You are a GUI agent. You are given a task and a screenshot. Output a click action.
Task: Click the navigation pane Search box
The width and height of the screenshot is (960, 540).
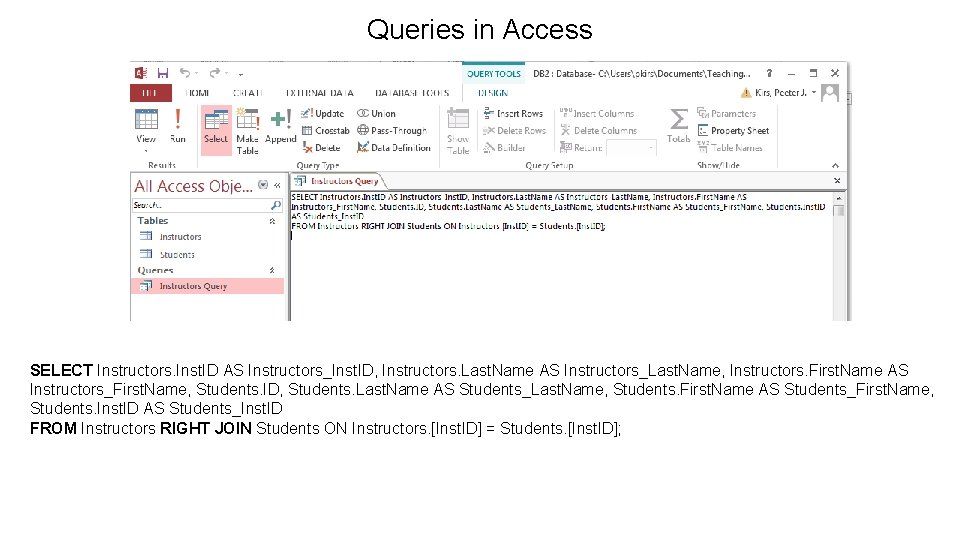click(x=201, y=205)
